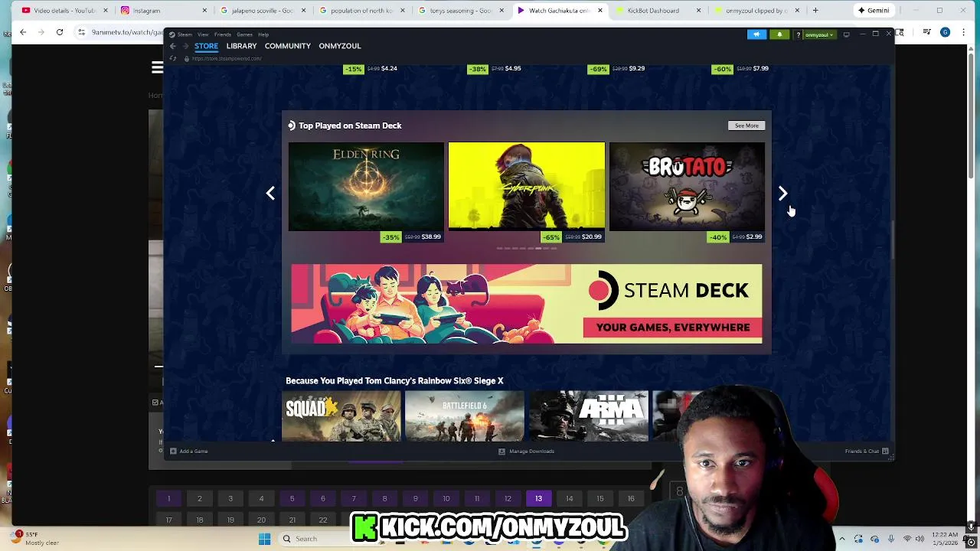Open Manage Downloads in Steam

(526, 452)
